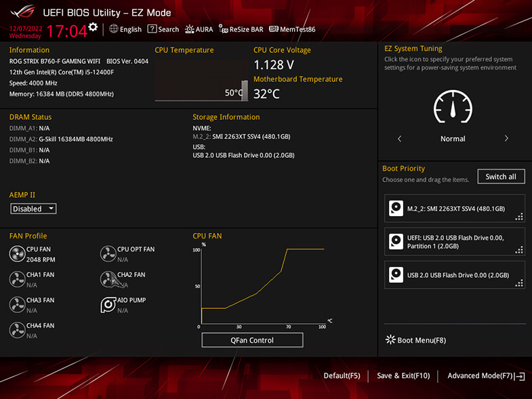Select the CHA3 FAN icon
The width and height of the screenshot is (532, 399).
[17, 305]
